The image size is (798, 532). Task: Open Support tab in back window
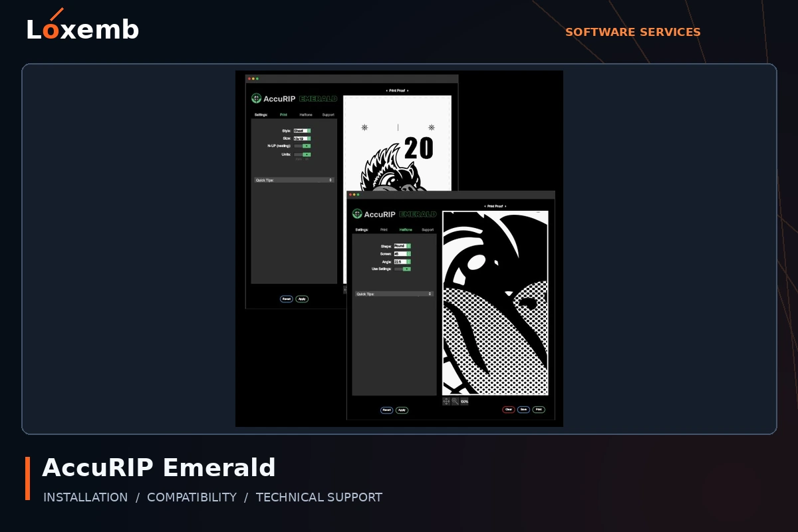(x=329, y=115)
